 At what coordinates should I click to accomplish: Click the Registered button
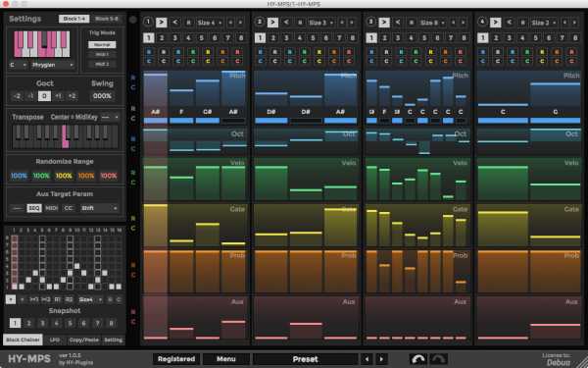point(176,359)
